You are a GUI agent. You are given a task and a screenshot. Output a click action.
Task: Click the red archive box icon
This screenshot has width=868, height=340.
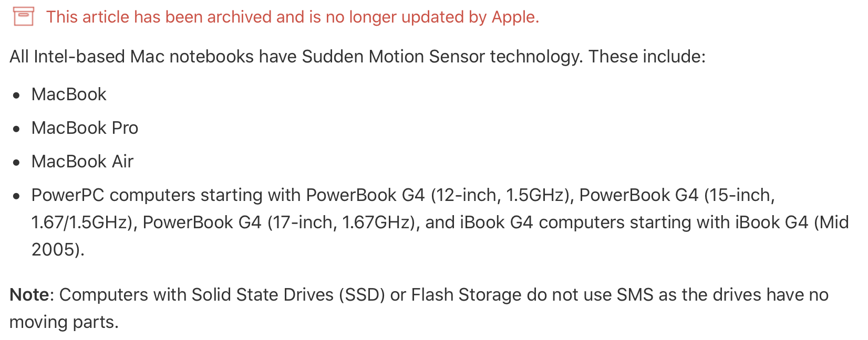click(23, 17)
